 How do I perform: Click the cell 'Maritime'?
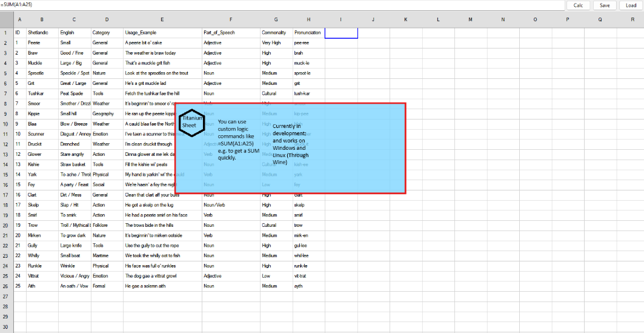[x=107, y=256]
